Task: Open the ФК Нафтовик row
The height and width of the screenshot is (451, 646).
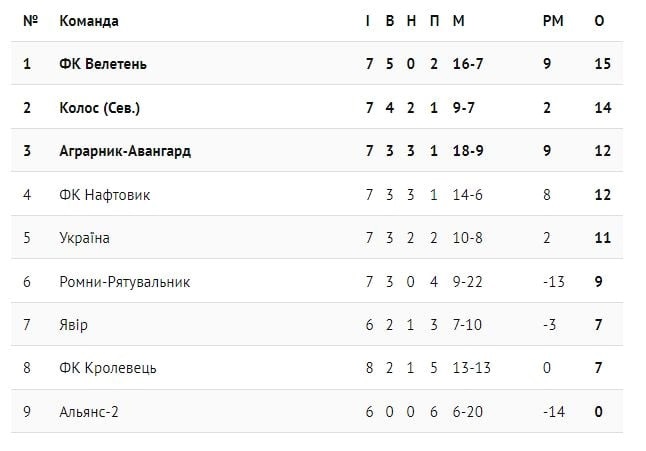Action: coord(317,194)
